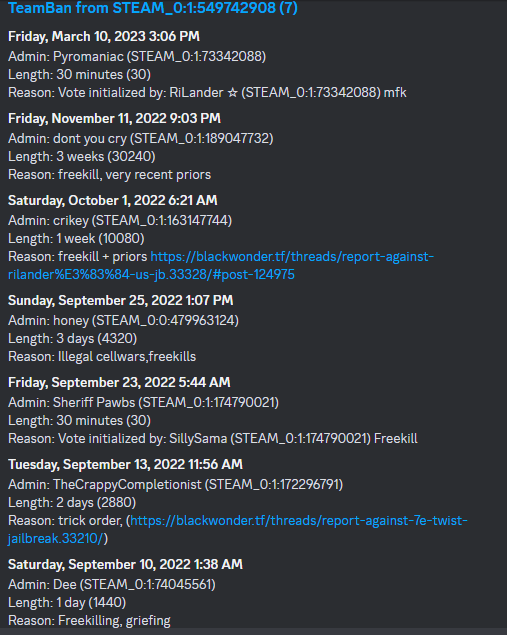Click the SillySama vote initialized reason line

[213, 439]
